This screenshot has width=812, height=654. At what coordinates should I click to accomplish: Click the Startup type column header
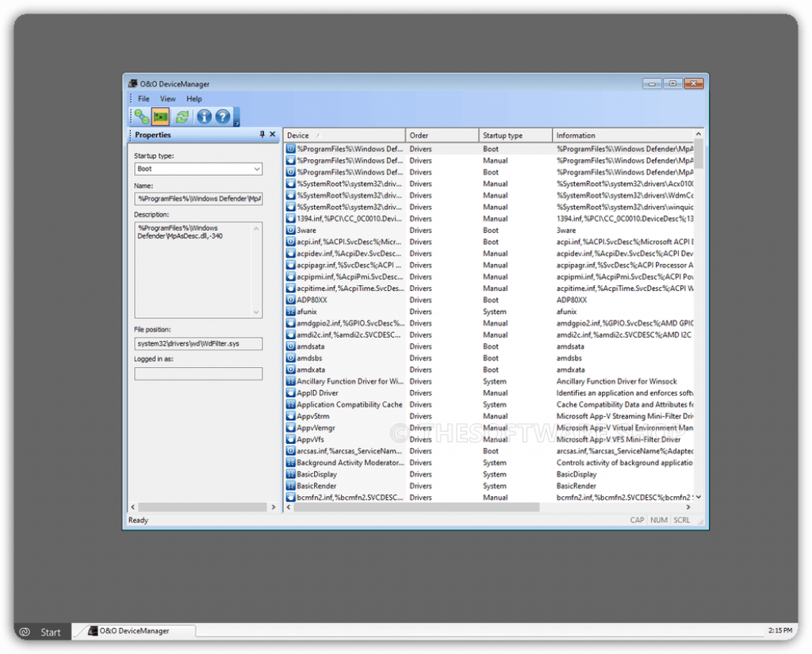pyautogui.click(x=515, y=136)
